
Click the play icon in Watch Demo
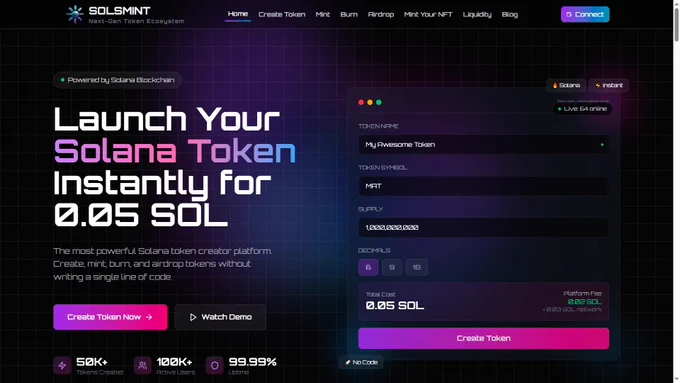coord(193,317)
